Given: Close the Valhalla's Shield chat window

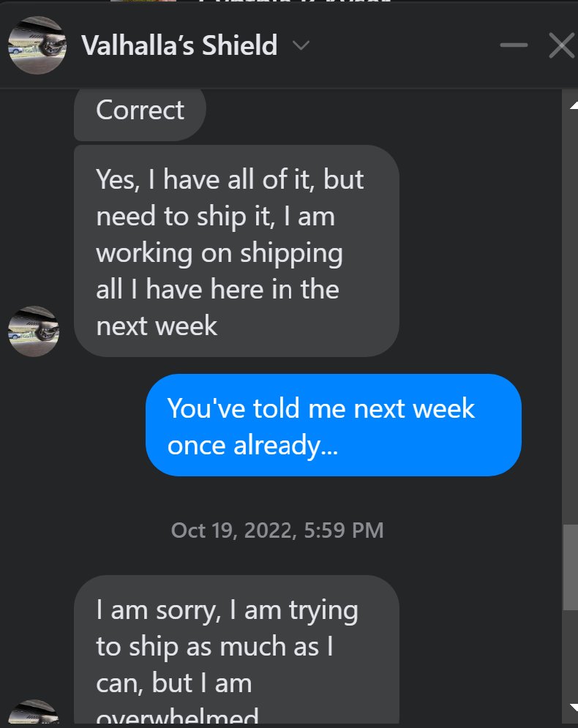Looking at the screenshot, I should 562,45.
